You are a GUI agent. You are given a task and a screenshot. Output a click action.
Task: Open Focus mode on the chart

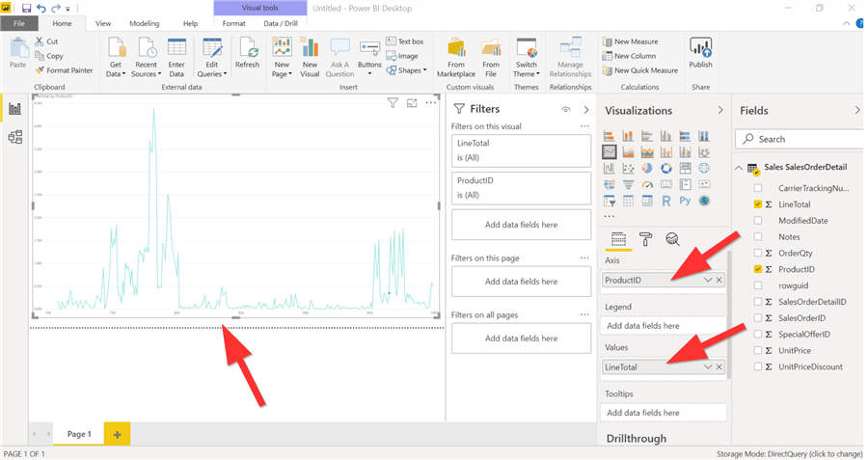point(412,103)
